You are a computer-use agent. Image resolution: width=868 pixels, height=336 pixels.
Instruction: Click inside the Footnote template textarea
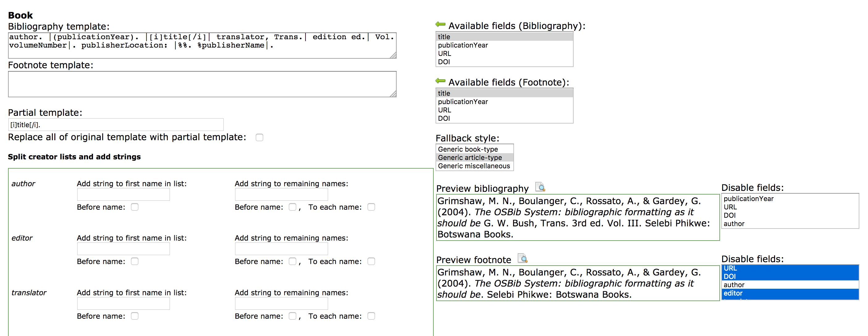pos(202,84)
